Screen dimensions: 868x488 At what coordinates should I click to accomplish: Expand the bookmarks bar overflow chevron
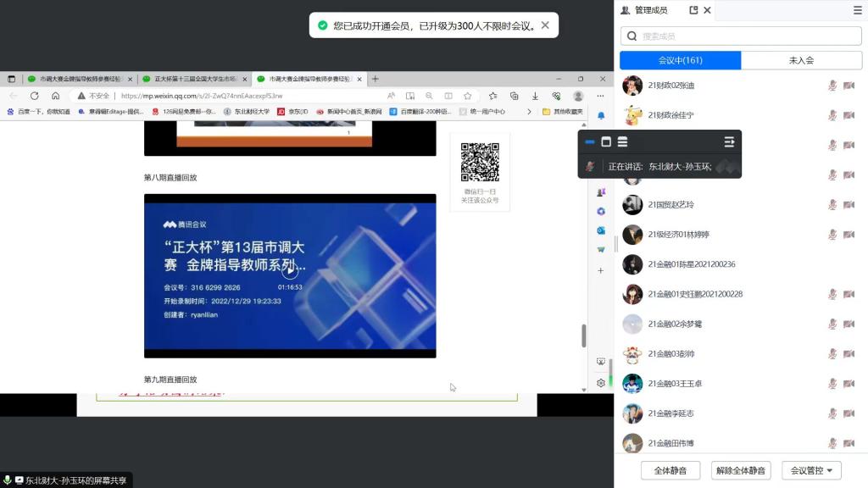pyautogui.click(x=530, y=111)
